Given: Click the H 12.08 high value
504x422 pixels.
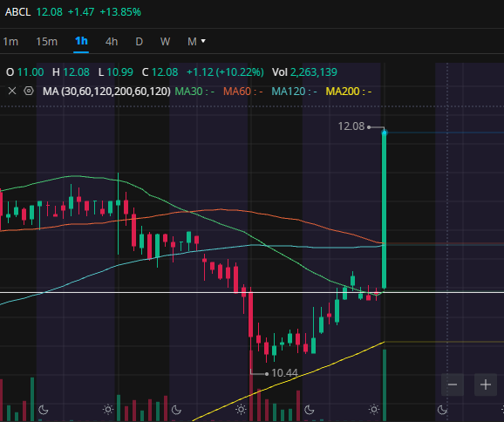Looking at the screenshot, I should [x=71, y=72].
